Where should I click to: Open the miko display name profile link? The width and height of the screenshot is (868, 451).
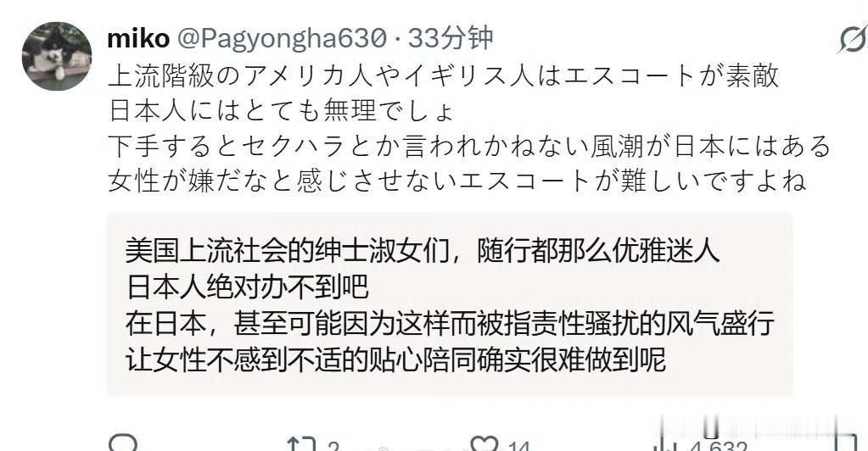[x=138, y=39]
